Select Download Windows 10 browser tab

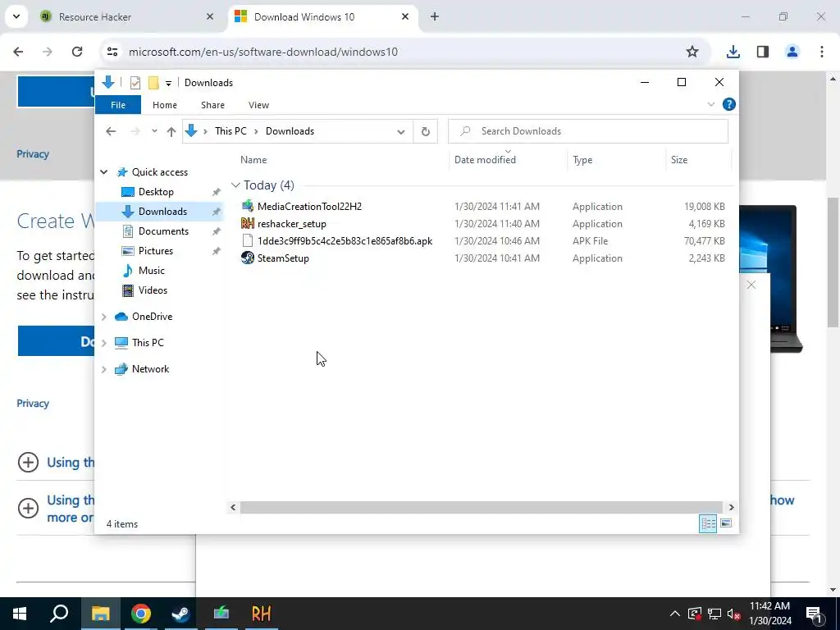323,16
